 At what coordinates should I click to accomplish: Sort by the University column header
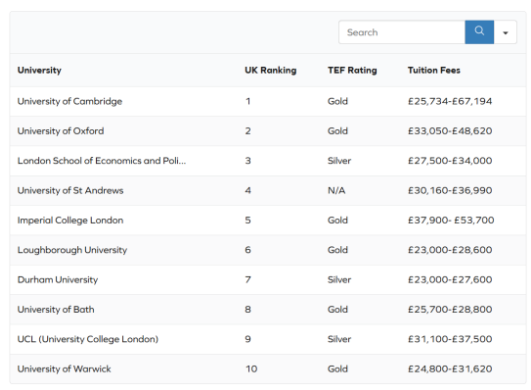(39, 70)
